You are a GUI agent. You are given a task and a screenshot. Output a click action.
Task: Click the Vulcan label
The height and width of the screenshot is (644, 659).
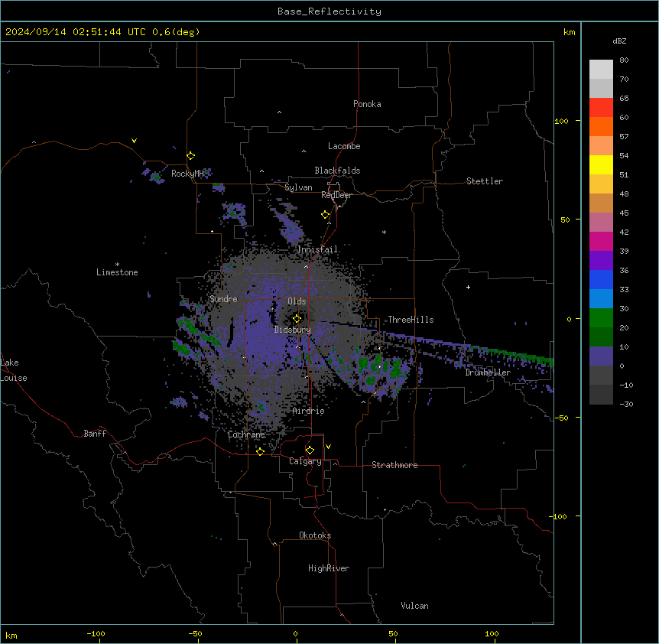[414, 606]
